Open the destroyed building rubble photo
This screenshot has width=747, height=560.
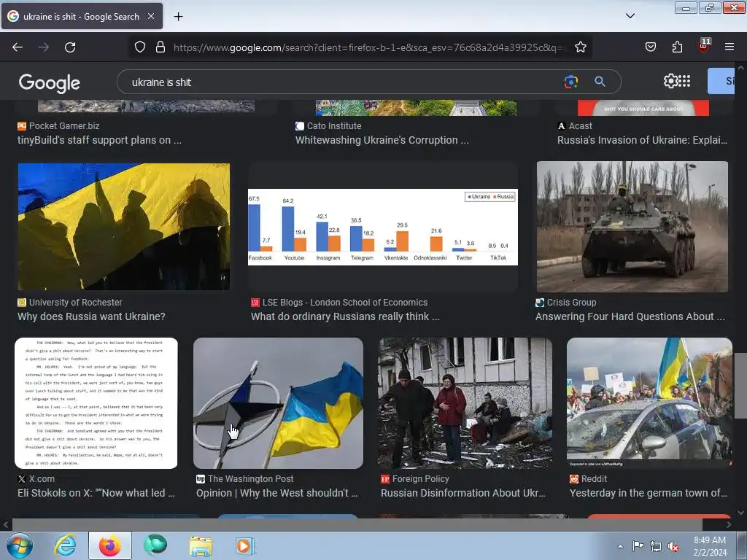point(465,403)
